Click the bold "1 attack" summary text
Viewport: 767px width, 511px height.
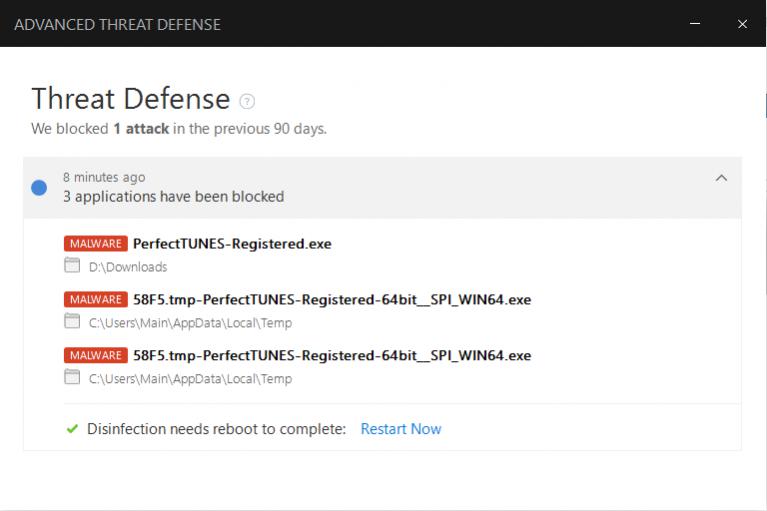(140, 129)
